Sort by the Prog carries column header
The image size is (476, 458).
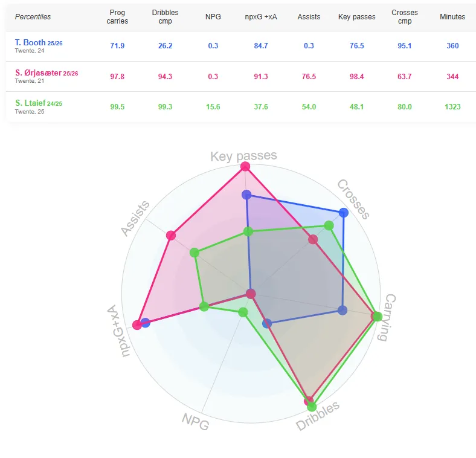(118, 17)
